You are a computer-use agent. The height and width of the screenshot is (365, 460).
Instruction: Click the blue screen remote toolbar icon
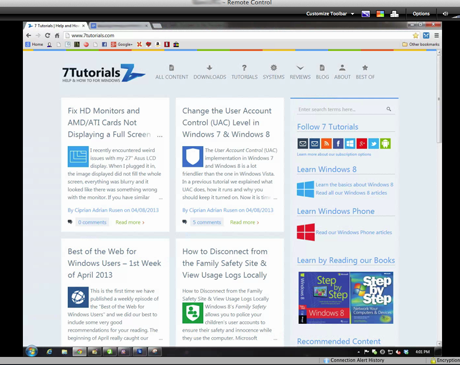(366, 14)
